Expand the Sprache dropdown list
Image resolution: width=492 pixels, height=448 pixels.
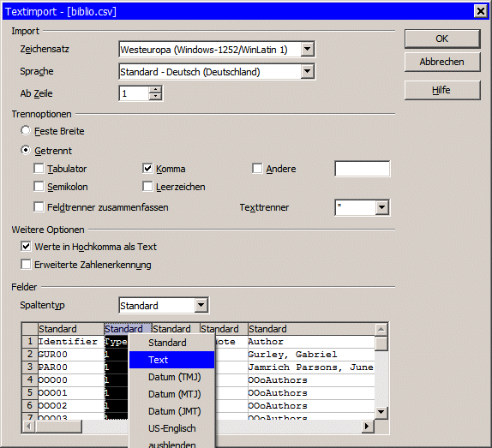[x=307, y=71]
